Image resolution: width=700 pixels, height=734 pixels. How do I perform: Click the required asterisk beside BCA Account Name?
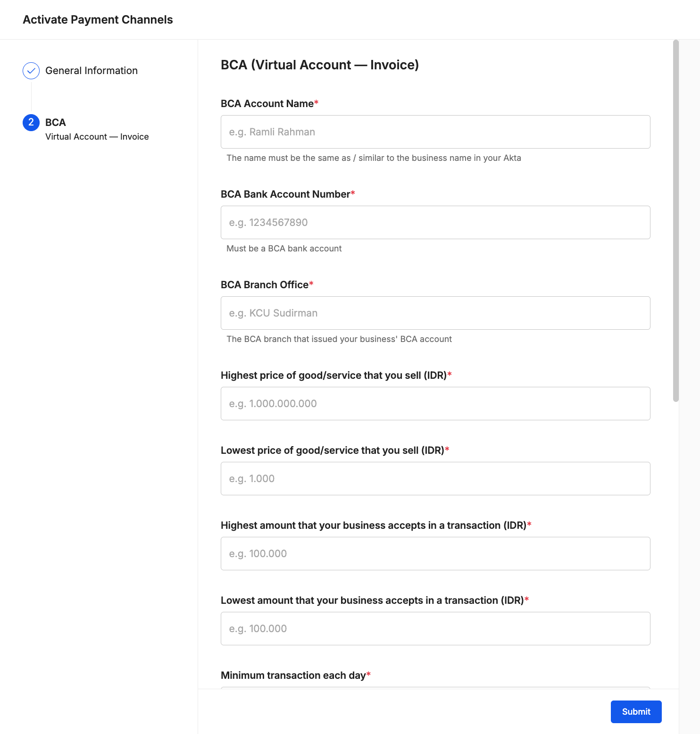[x=317, y=103]
